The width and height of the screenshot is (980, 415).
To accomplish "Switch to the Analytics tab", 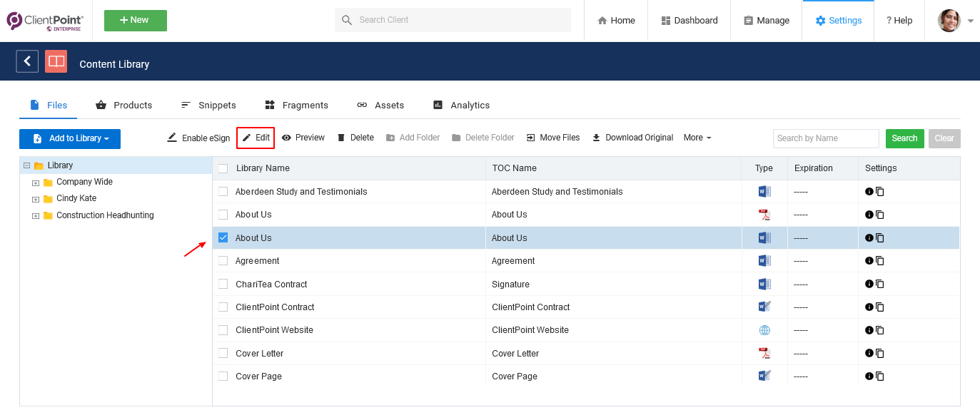I will pyautogui.click(x=461, y=105).
